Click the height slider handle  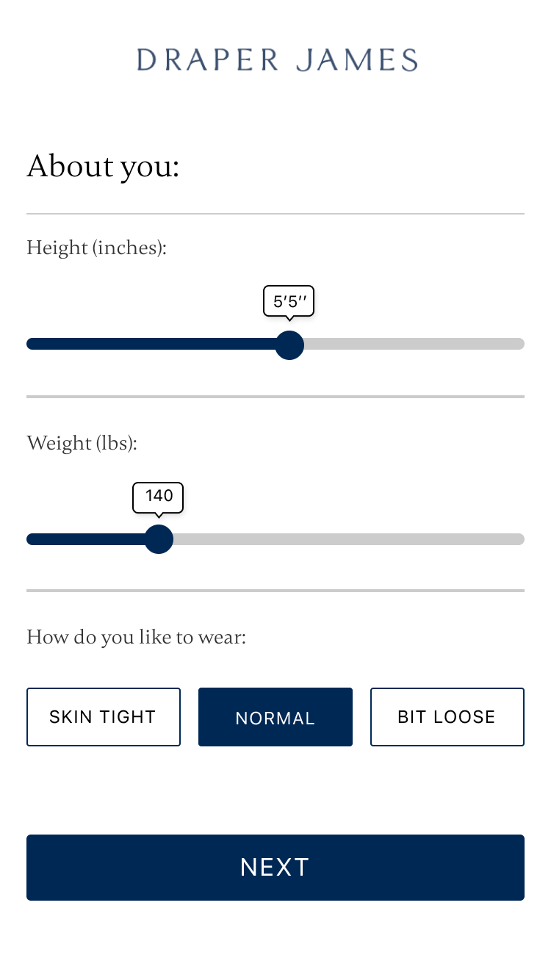[x=289, y=345]
